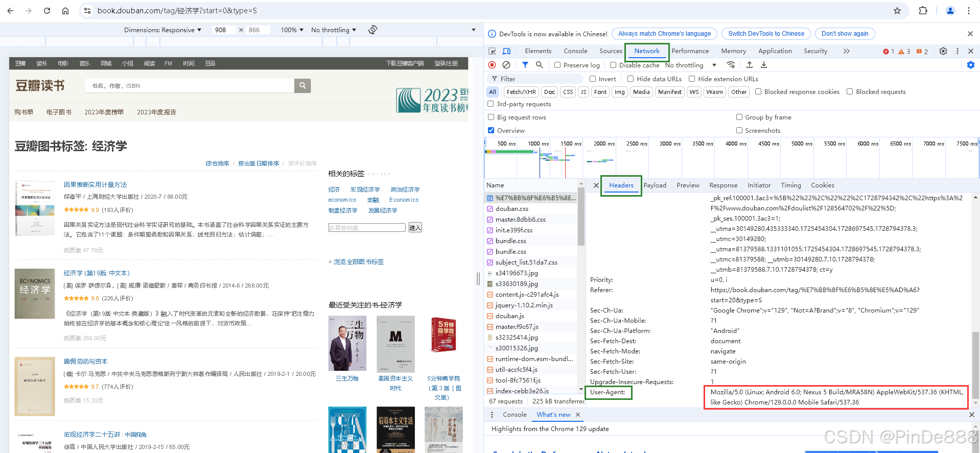The height and width of the screenshot is (453, 980).
Task: Clear the network log
Action: (x=506, y=65)
